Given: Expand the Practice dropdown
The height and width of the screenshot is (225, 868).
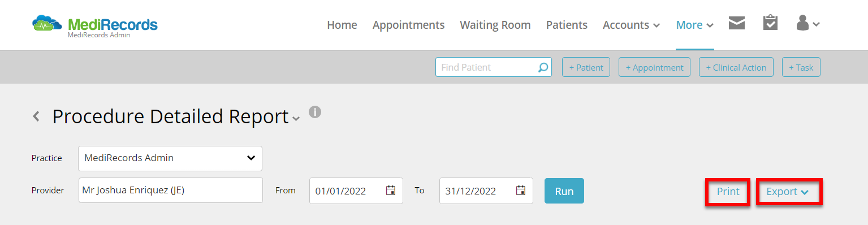Looking at the screenshot, I should pos(170,158).
